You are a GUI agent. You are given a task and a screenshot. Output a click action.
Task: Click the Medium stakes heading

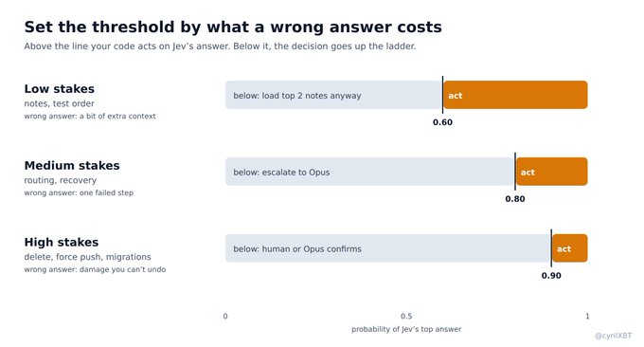click(x=72, y=165)
